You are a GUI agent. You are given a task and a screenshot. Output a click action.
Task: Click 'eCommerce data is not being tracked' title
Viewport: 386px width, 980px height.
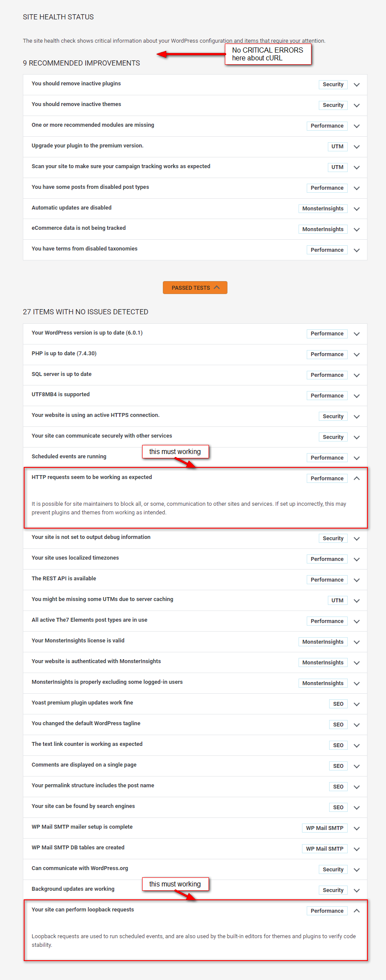[78, 228]
